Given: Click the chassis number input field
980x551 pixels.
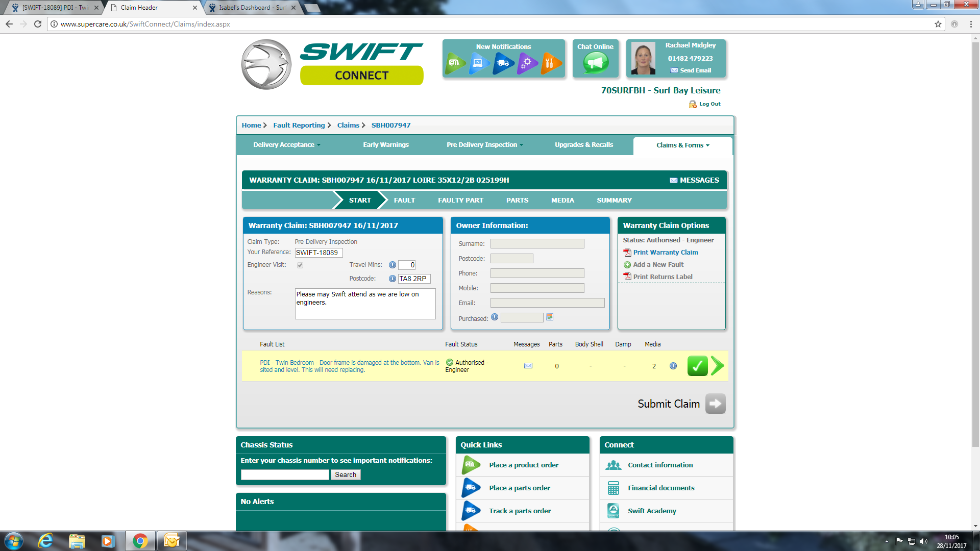Looking at the screenshot, I should [285, 475].
